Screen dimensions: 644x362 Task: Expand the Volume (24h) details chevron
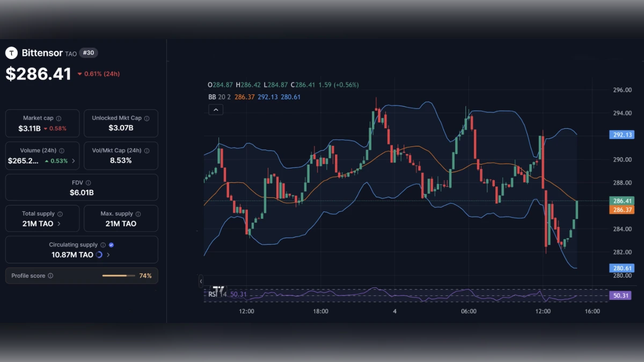click(x=74, y=161)
